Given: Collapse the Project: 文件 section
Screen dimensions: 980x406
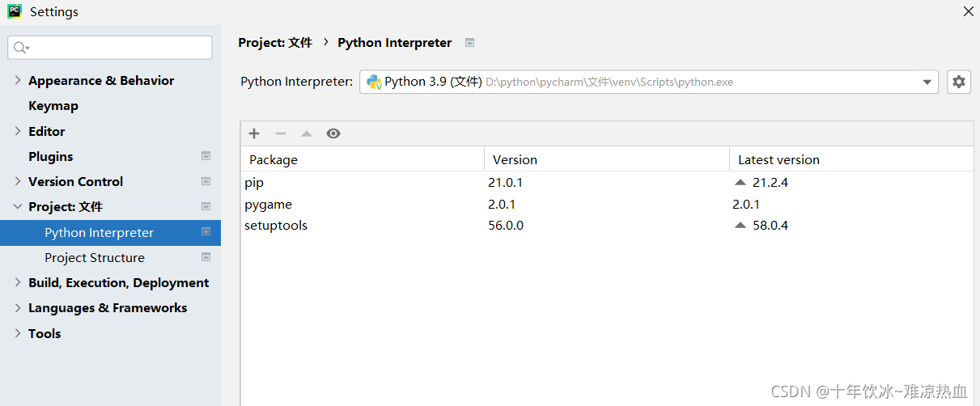Looking at the screenshot, I should [18, 206].
